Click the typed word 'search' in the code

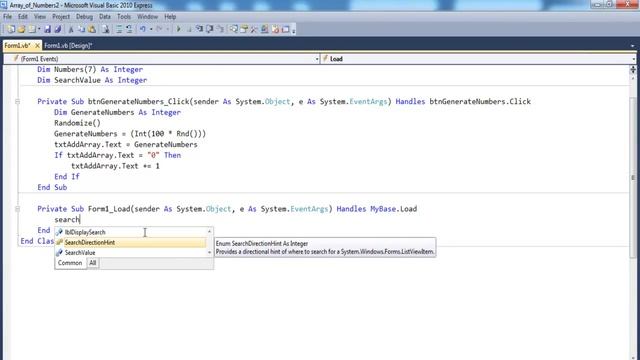point(67,220)
